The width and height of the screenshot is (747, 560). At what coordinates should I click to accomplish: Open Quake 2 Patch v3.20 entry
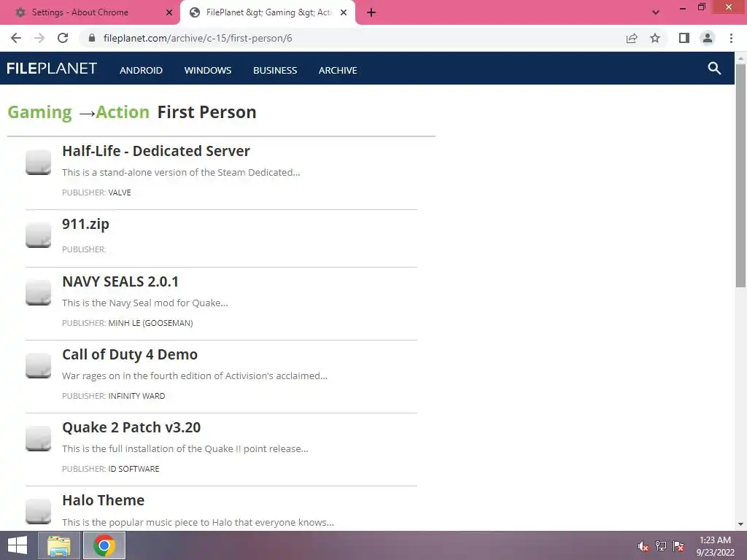pos(131,427)
